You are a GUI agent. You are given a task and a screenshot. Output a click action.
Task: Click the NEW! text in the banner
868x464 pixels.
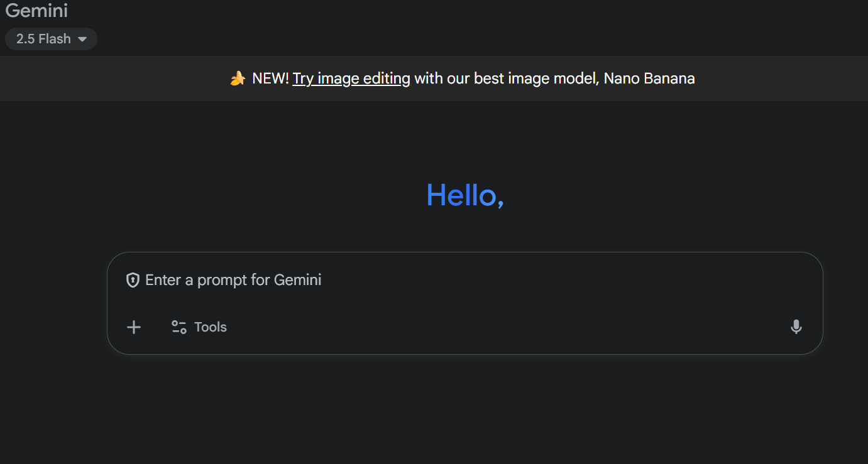pos(270,78)
